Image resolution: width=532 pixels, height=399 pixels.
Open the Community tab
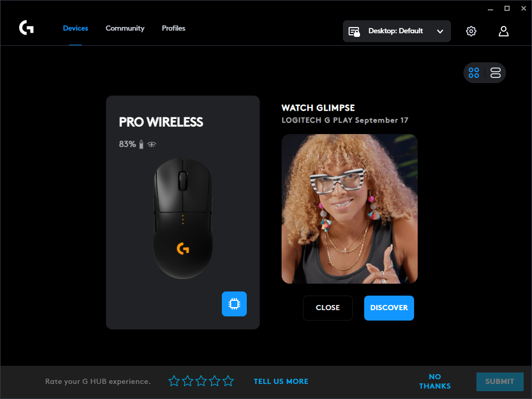pos(125,28)
